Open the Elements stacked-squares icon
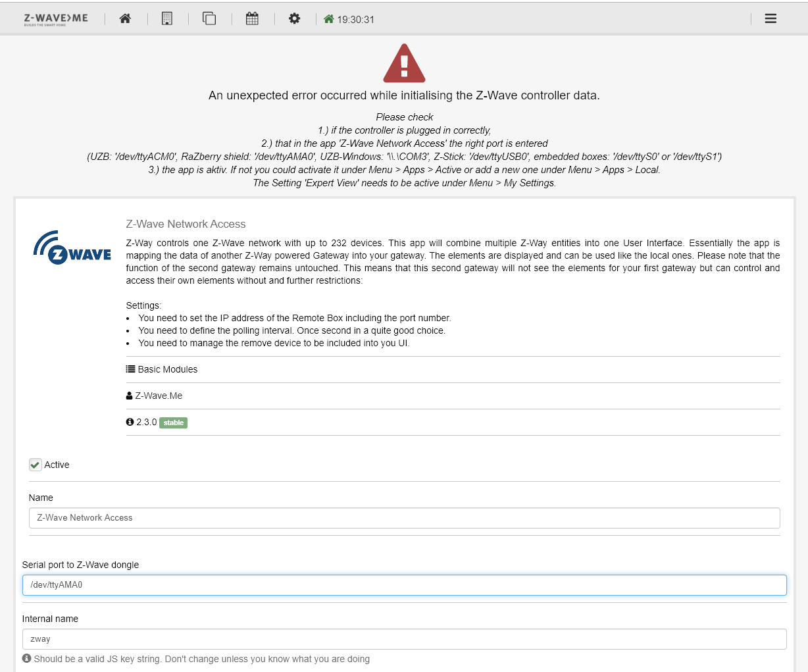 pyautogui.click(x=209, y=18)
